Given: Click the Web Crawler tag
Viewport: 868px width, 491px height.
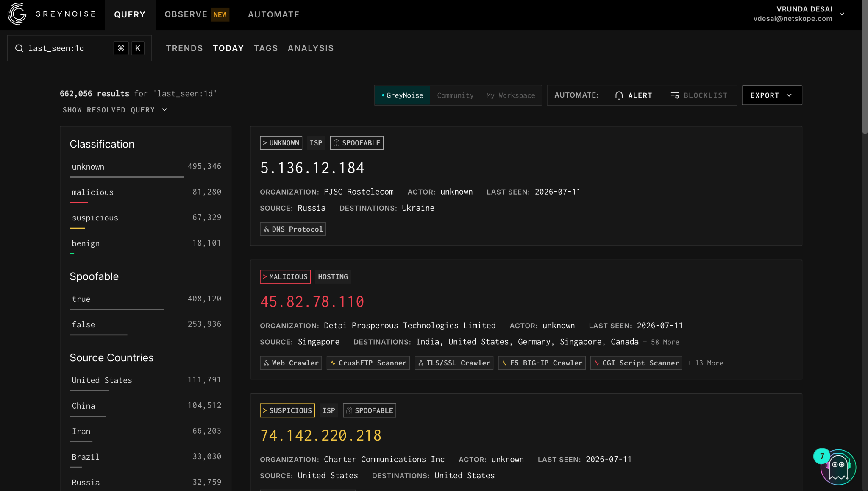Looking at the screenshot, I should click(291, 363).
